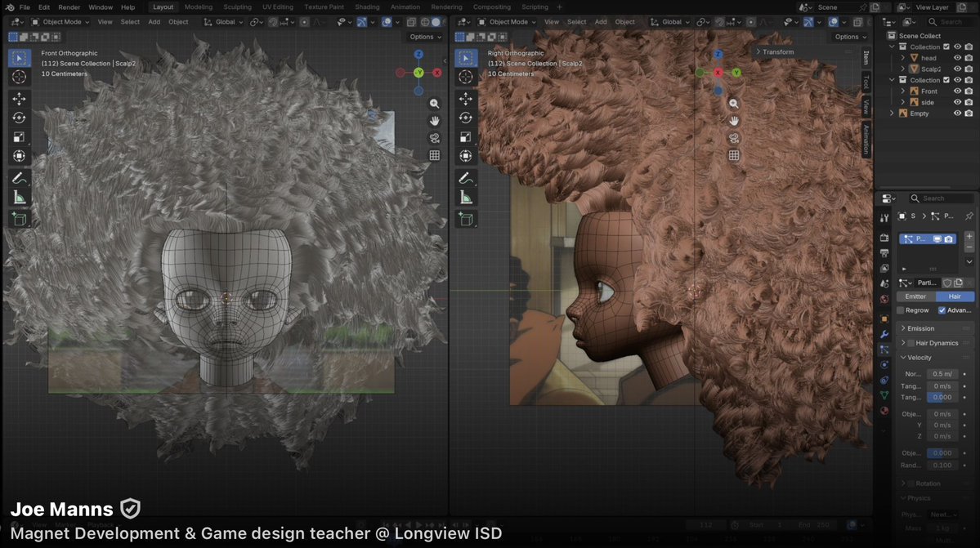Image resolution: width=980 pixels, height=548 pixels.
Task: Expand the Empty object in outliner
Action: [x=892, y=114]
